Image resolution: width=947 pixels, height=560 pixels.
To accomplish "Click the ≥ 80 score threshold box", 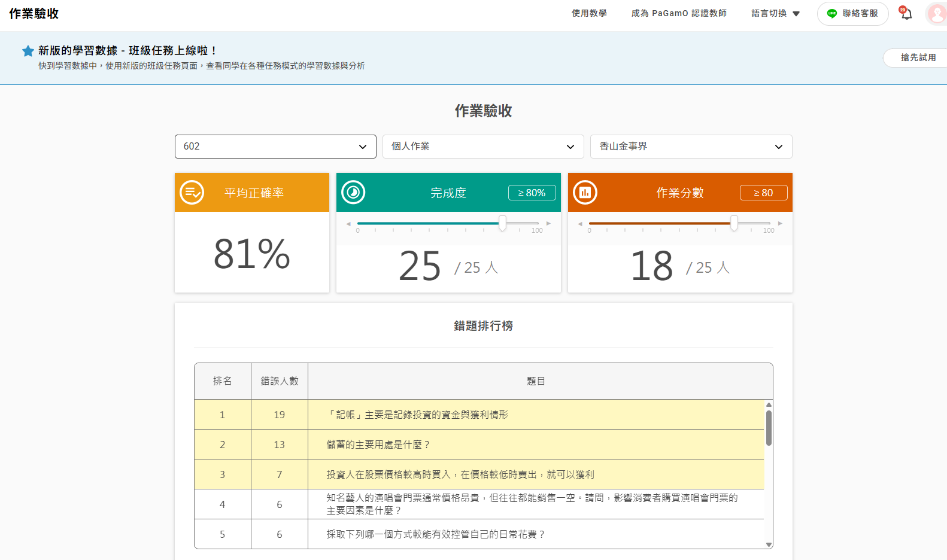I will (x=763, y=193).
